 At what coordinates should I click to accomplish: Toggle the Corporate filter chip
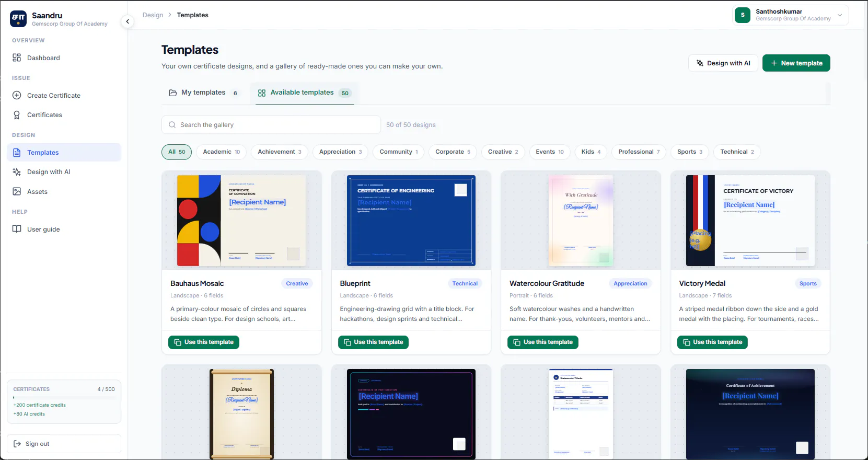tap(453, 152)
